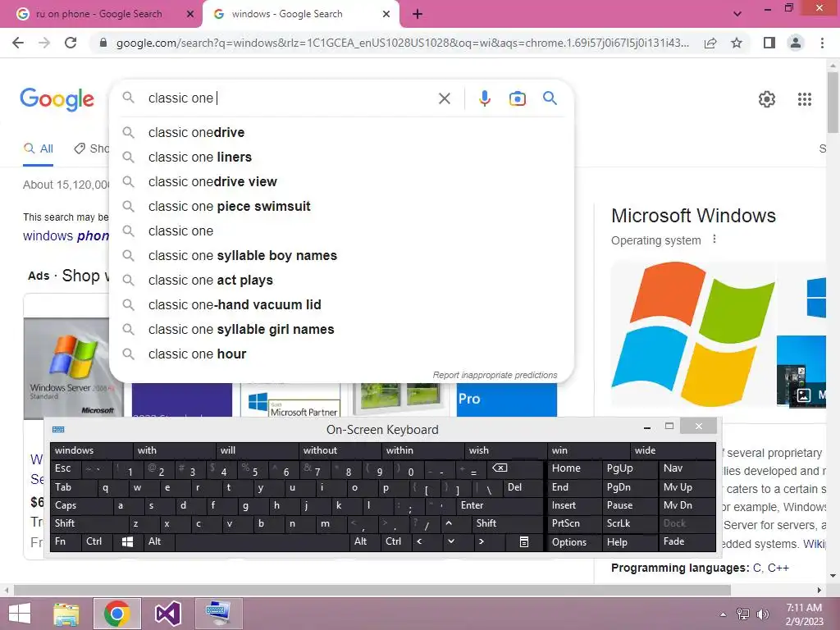Click the Windows logo key on keyboard
This screenshot has height=630, width=840.
tap(127, 541)
